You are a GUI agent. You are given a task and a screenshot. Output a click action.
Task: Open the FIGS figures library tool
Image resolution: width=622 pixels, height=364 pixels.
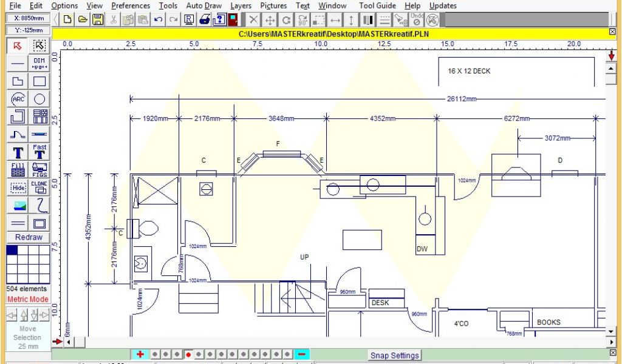(x=39, y=170)
